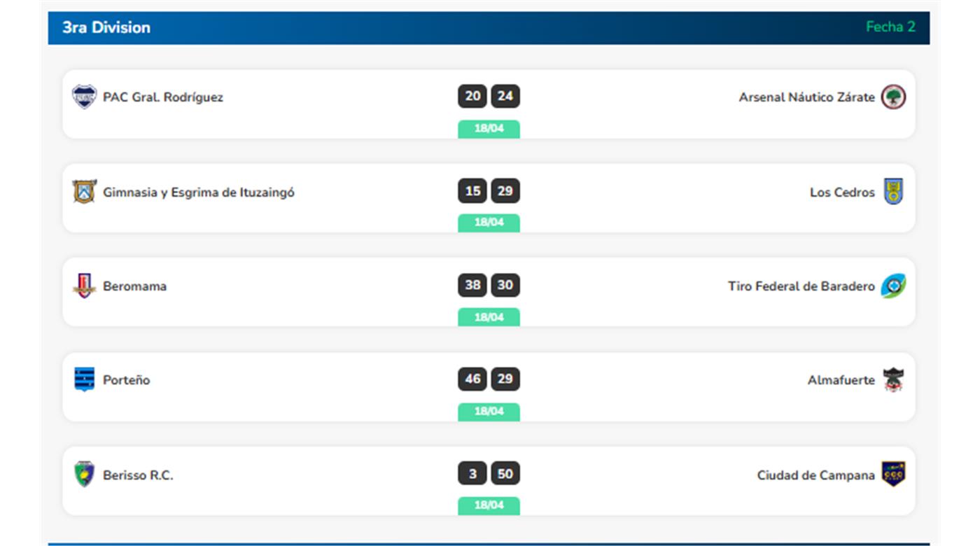Click the Berisso R.C. crest
The width and height of the screenshot is (980, 546).
[84, 475]
